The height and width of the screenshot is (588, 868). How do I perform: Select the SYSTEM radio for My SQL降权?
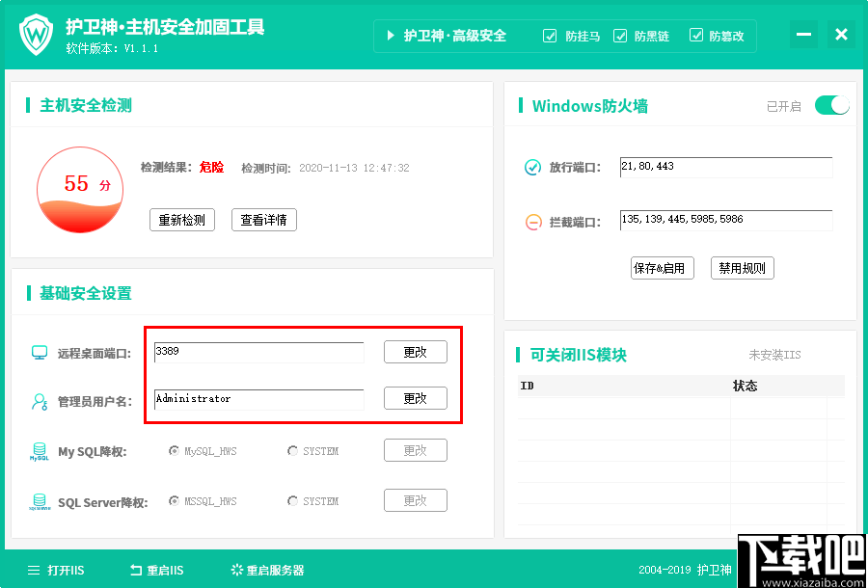pyautogui.click(x=292, y=450)
